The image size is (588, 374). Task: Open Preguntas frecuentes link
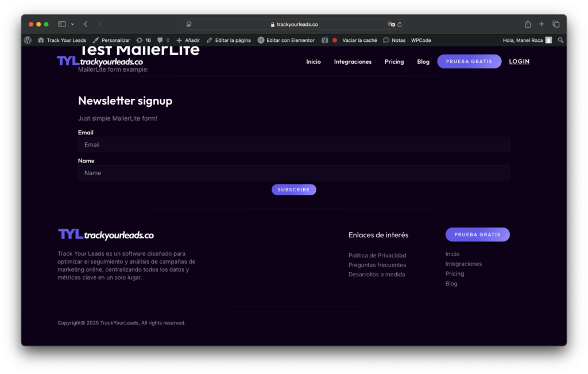click(377, 265)
